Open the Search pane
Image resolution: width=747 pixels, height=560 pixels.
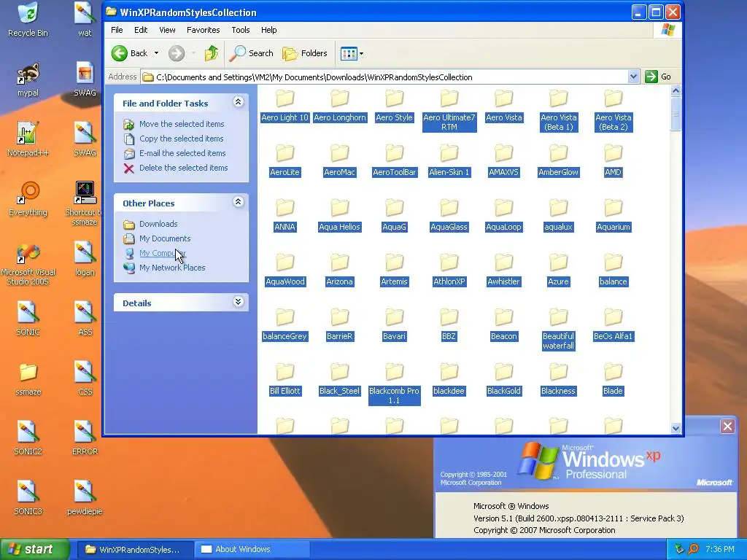click(x=251, y=53)
